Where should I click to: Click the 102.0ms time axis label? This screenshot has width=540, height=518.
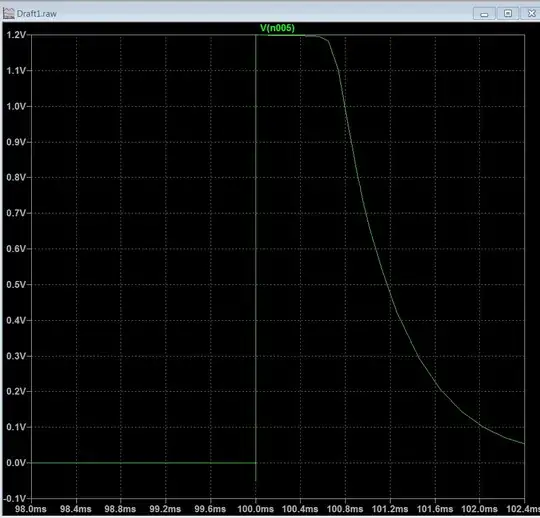coord(479,509)
